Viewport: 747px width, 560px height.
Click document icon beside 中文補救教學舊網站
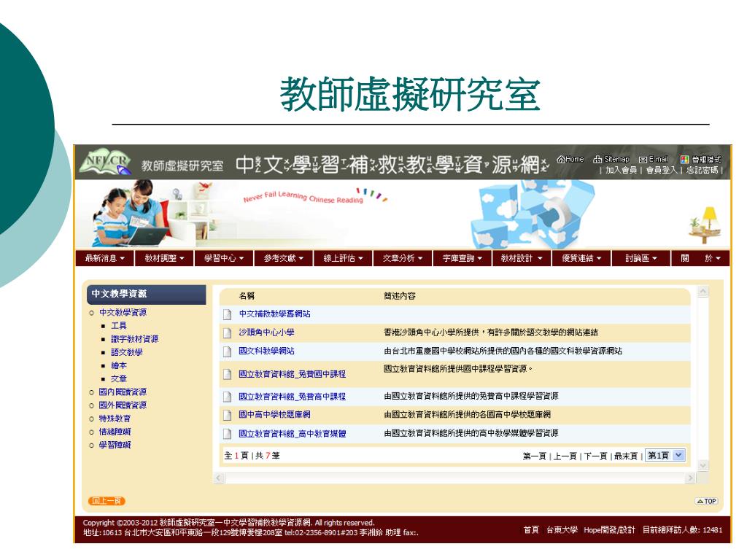(x=228, y=314)
